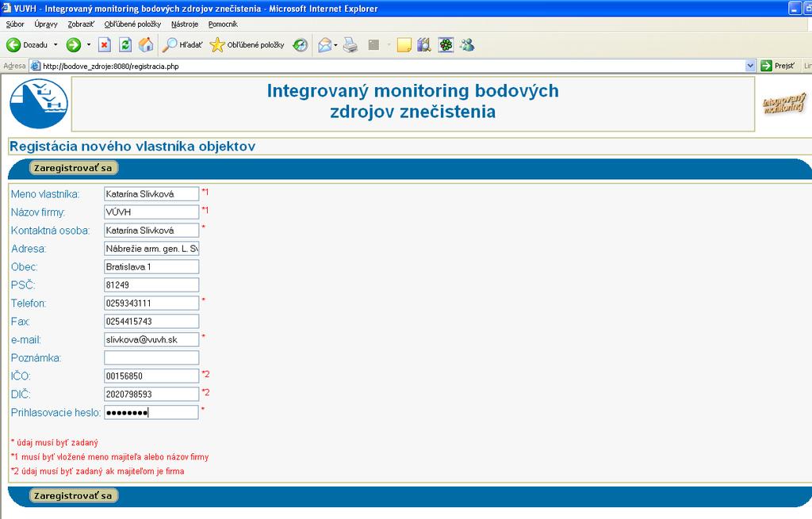Viewport: 812px width, 519px height.
Task: Click the Prihlasovacie heslo password field
Action: tap(151, 412)
